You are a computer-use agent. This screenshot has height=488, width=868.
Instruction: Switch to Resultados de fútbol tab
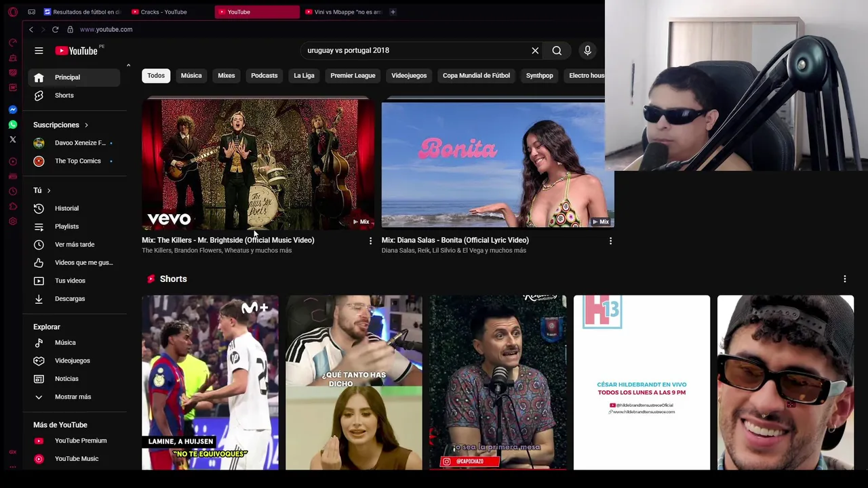point(83,12)
